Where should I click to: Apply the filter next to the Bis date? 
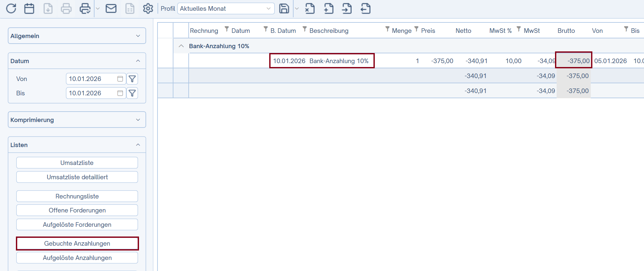point(132,93)
